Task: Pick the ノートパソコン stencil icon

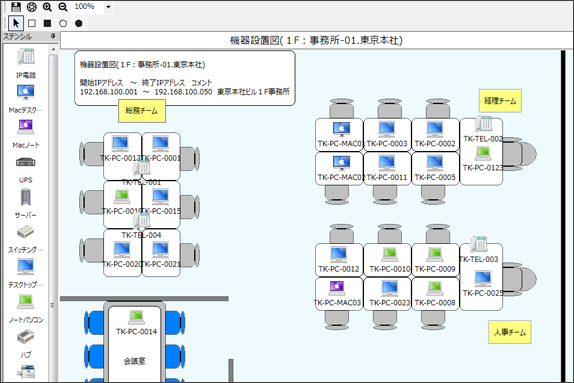Action: (26, 302)
